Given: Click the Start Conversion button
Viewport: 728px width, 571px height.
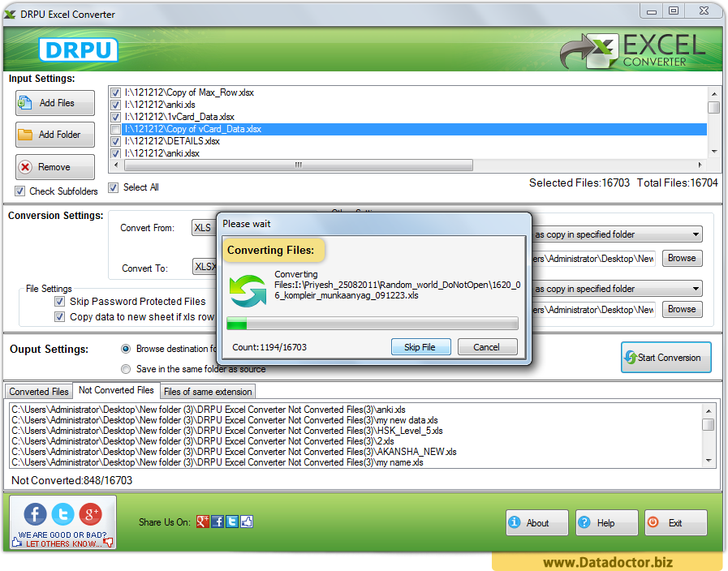Looking at the screenshot, I should (666, 357).
